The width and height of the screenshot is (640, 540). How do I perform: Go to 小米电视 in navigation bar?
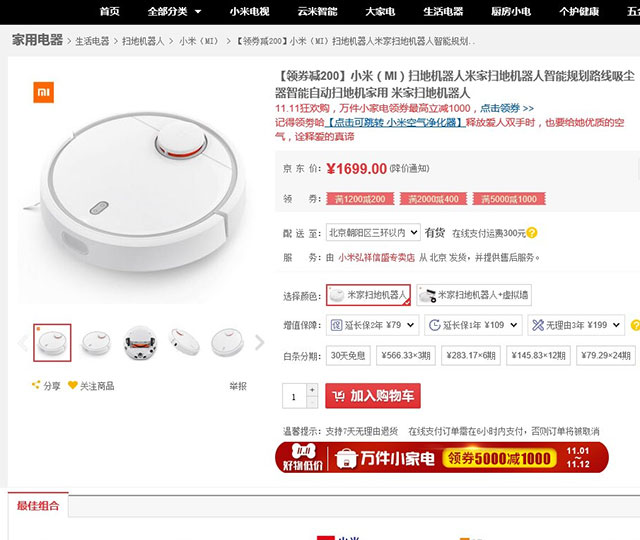click(249, 11)
